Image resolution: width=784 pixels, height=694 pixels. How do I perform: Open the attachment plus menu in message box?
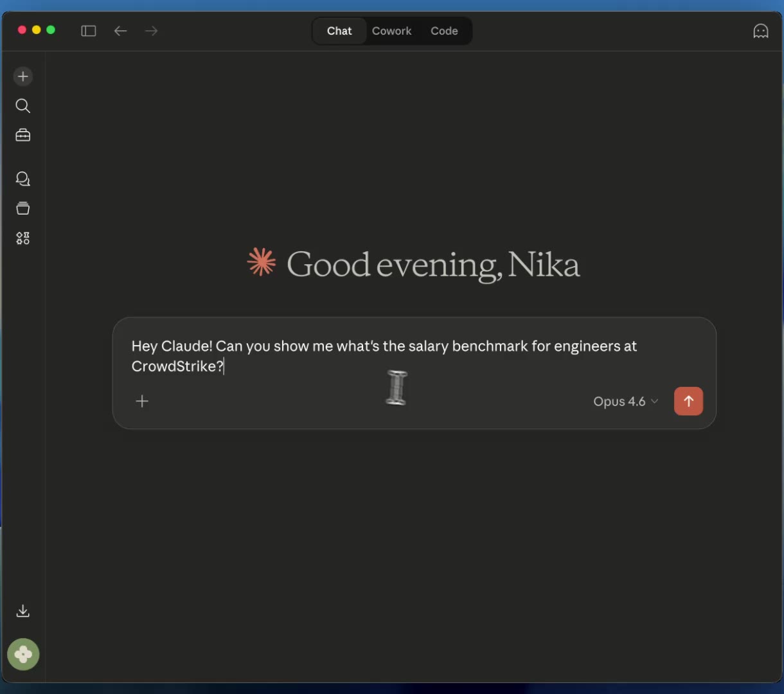click(x=142, y=402)
